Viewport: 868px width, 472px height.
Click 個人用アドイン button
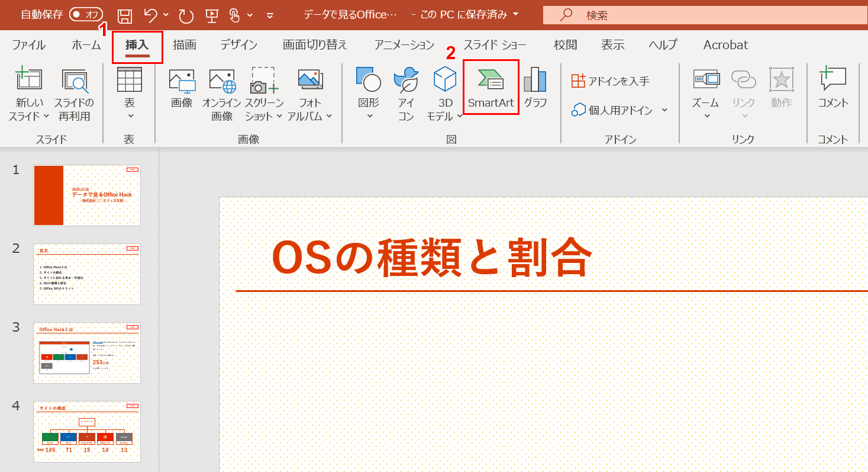612,110
